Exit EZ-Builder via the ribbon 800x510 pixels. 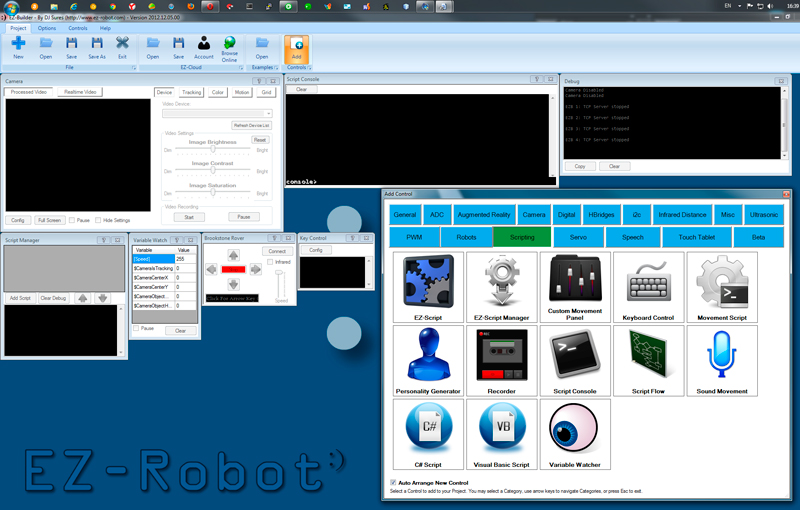coord(122,48)
